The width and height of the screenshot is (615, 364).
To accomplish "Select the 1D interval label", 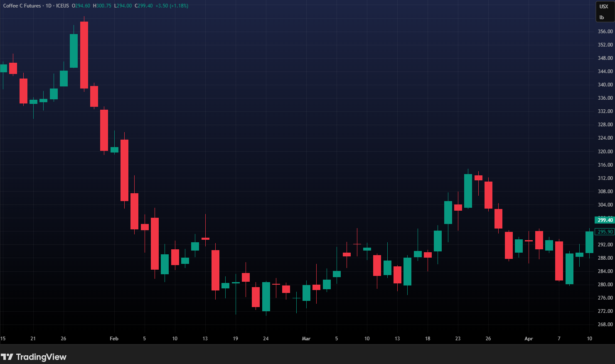I will point(49,6).
